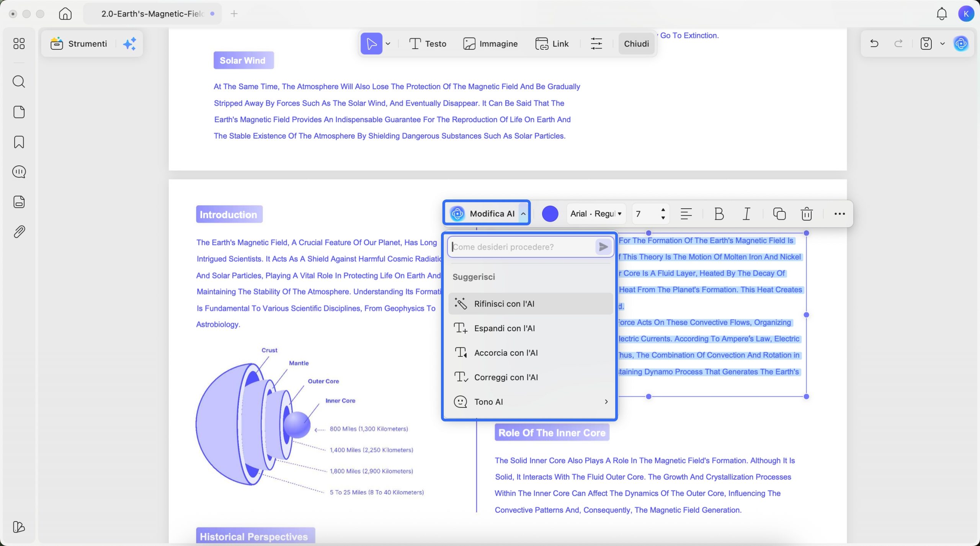Open the comments panel icon in sidebar
The width and height of the screenshot is (980, 546).
(x=19, y=172)
